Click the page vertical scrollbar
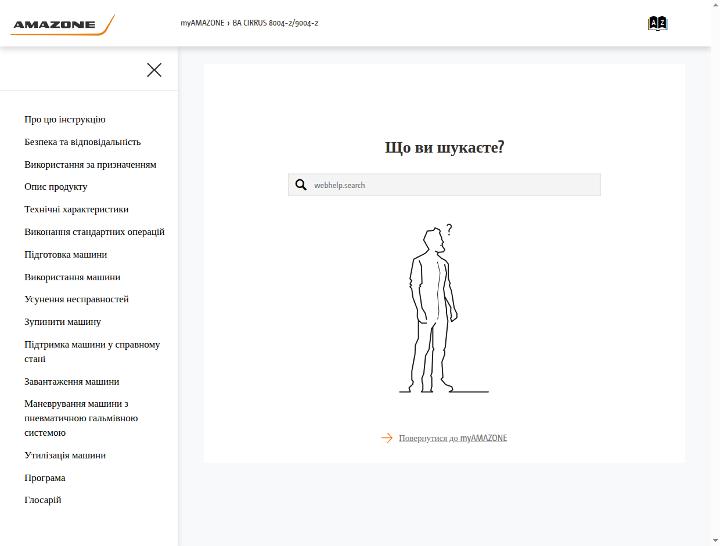Image resolution: width=720 pixels, height=546 pixels. 715,273
